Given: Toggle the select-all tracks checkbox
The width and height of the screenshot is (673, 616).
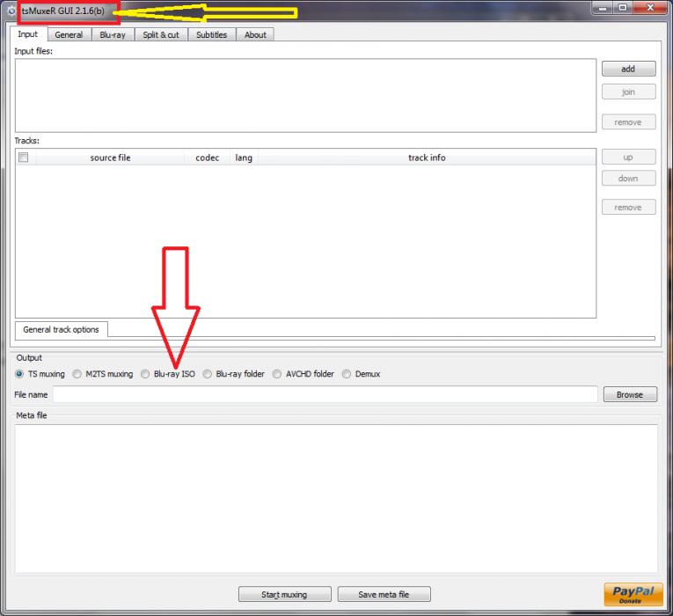Looking at the screenshot, I should coord(24,158).
